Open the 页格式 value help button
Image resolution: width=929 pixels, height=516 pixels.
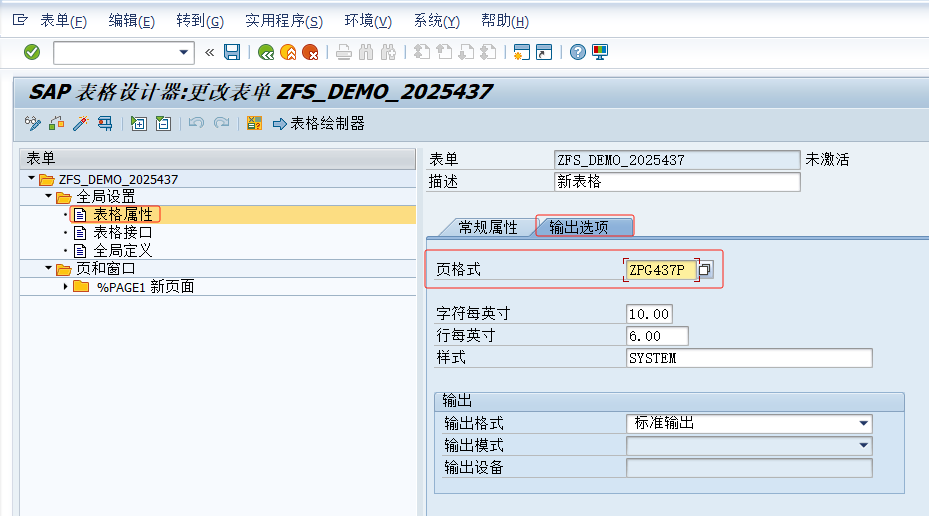pos(704,270)
